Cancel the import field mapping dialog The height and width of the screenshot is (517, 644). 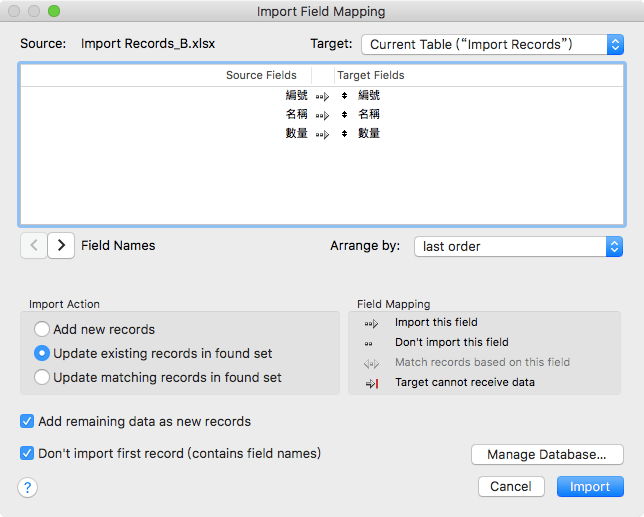pos(511,487)
